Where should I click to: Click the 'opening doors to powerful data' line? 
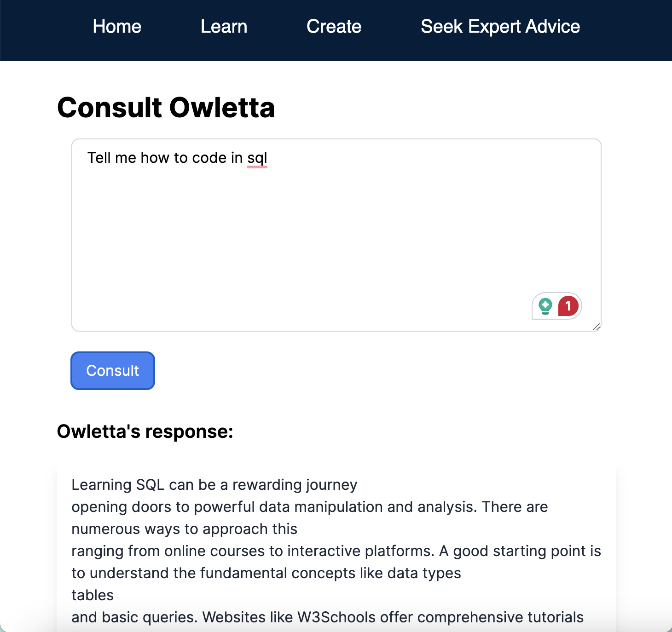[x=310, y=507]
